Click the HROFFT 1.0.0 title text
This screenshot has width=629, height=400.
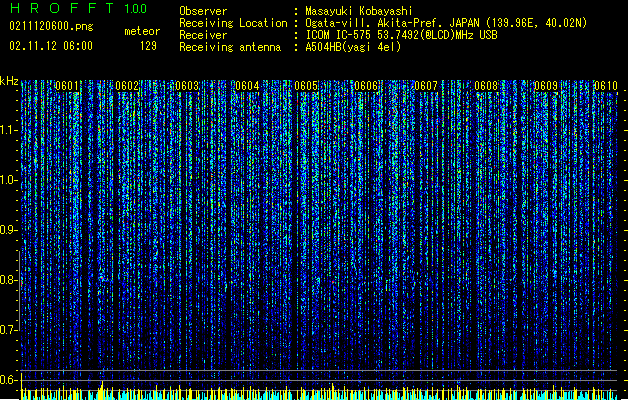coord(78,8)
